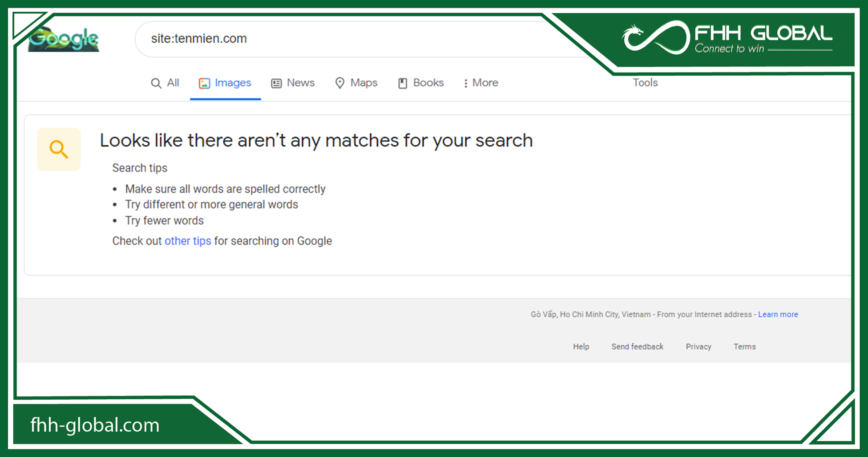Switch to the All results tab
This screenshot has height=457, width=868.
pos(173,83)
